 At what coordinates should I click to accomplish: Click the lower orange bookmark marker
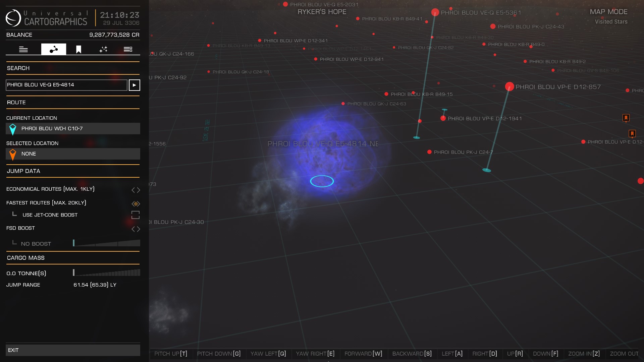tap(632, 134)
